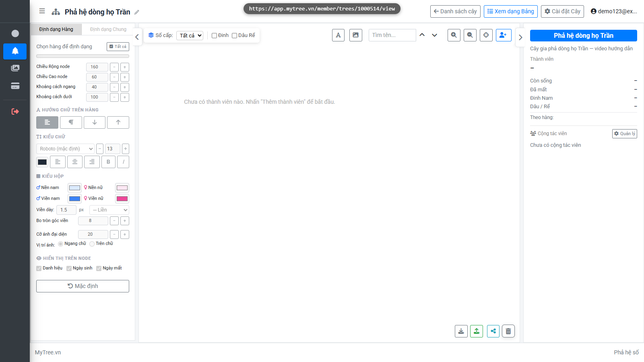Click the logout icon in the sidebar
The width and height of the screenshot is (644, 362).
tap(15, 111)
